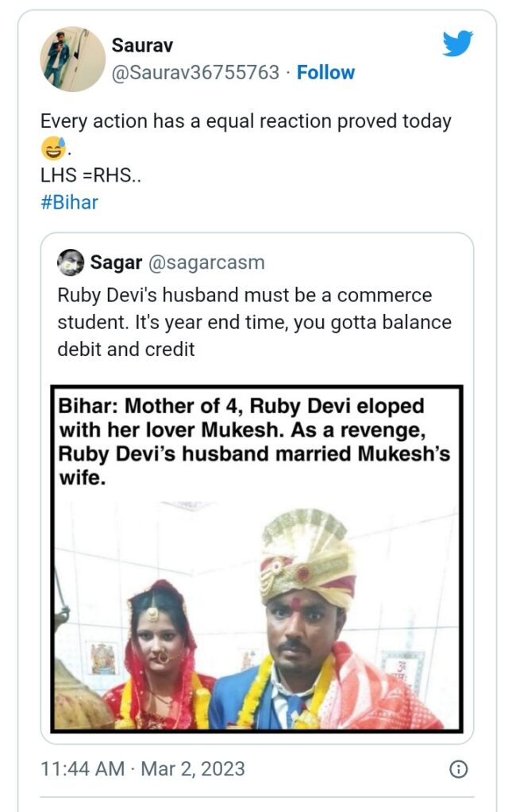Open quoted tweet about commerce student

coord(257,488)
